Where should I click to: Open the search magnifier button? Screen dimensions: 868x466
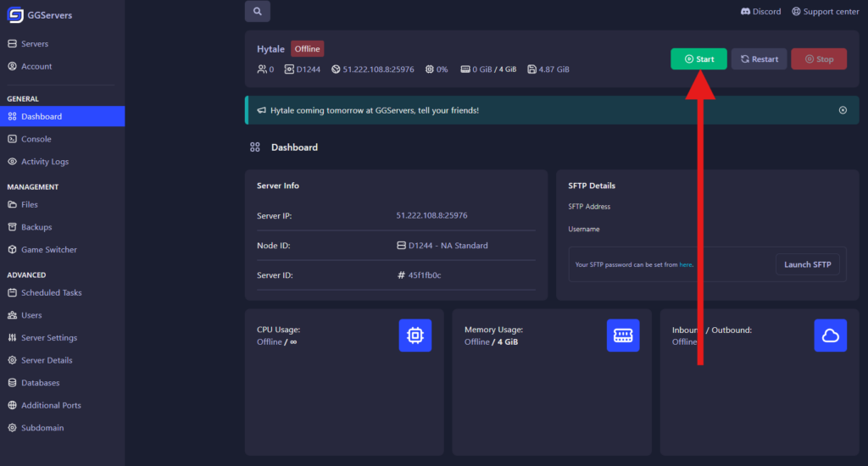point(258,11)
